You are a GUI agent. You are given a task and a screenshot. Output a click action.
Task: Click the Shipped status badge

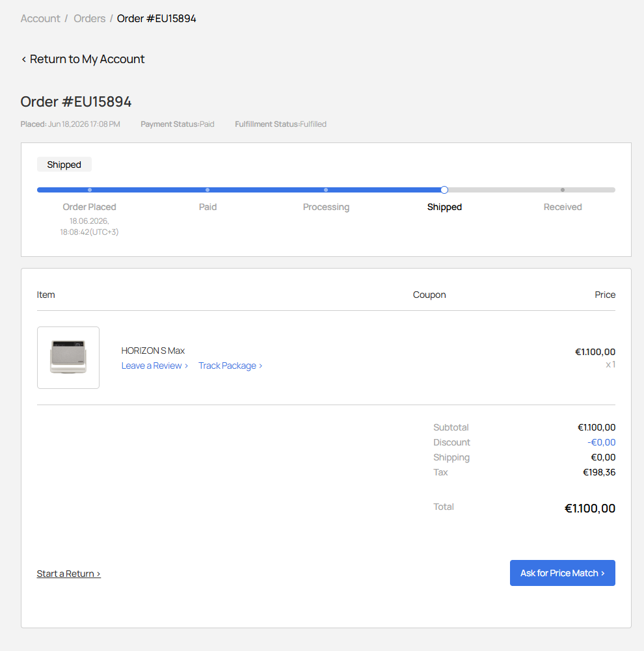pos(64,165)
